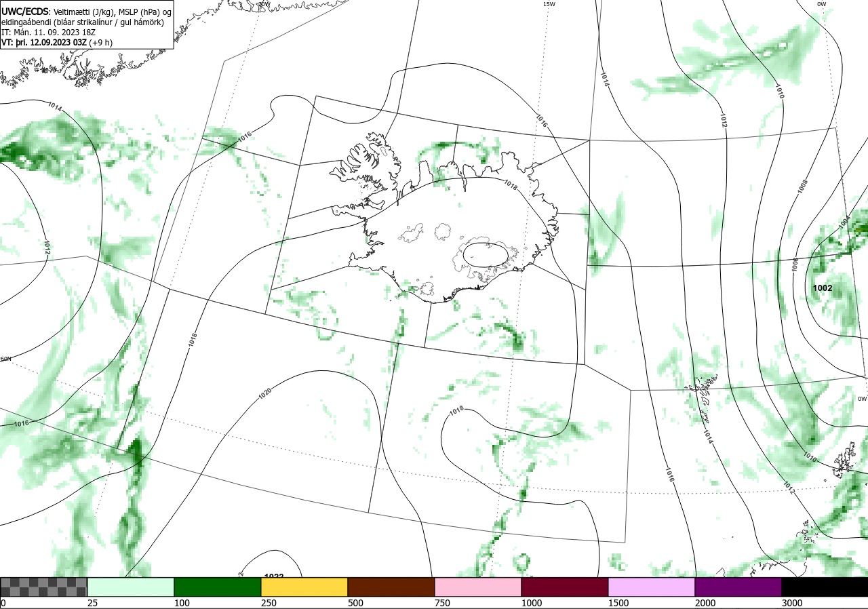Click the legend tick value '2000'
Viewport: 868px width, 609px height.
(x=705, y=603)
